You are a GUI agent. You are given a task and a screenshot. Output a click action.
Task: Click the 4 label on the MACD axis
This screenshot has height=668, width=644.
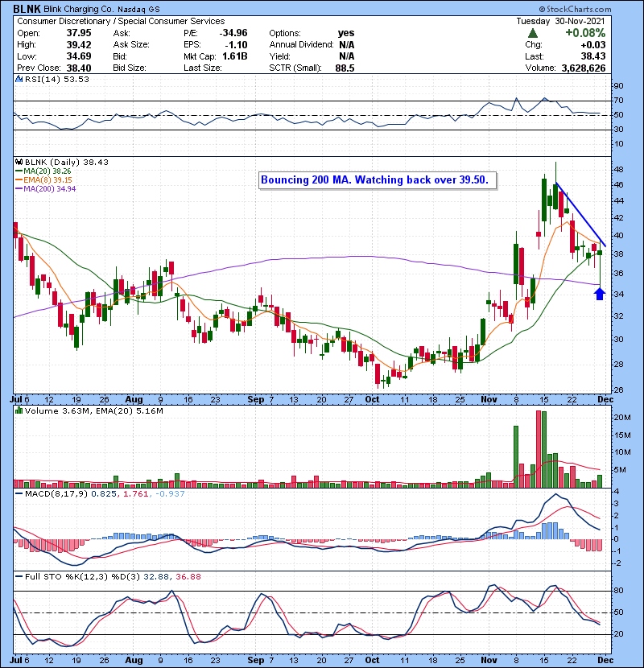point(617,492)
